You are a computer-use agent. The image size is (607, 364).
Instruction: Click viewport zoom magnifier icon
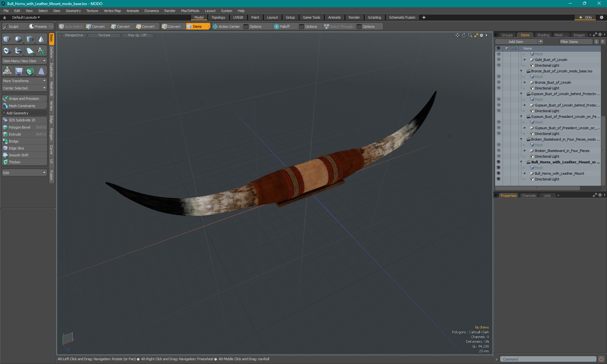tap(470, 35)
